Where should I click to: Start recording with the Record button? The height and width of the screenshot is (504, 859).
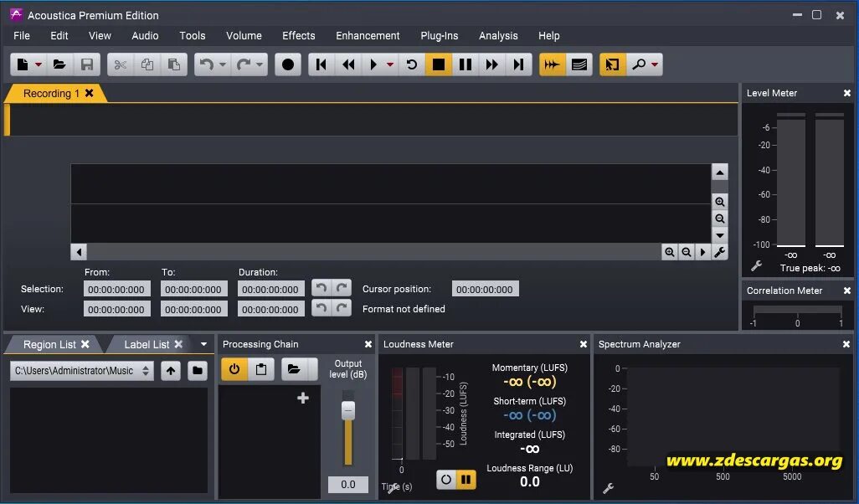288,64
